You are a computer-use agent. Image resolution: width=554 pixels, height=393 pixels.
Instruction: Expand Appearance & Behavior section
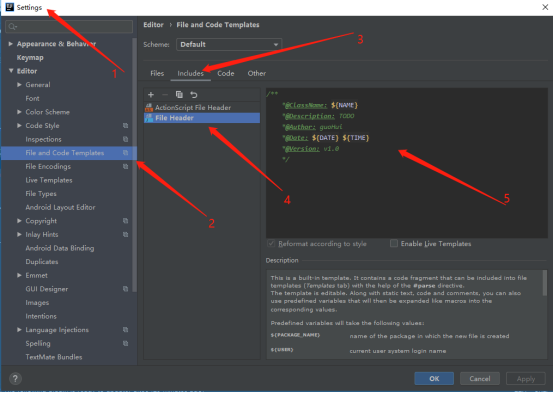point(11,44)
